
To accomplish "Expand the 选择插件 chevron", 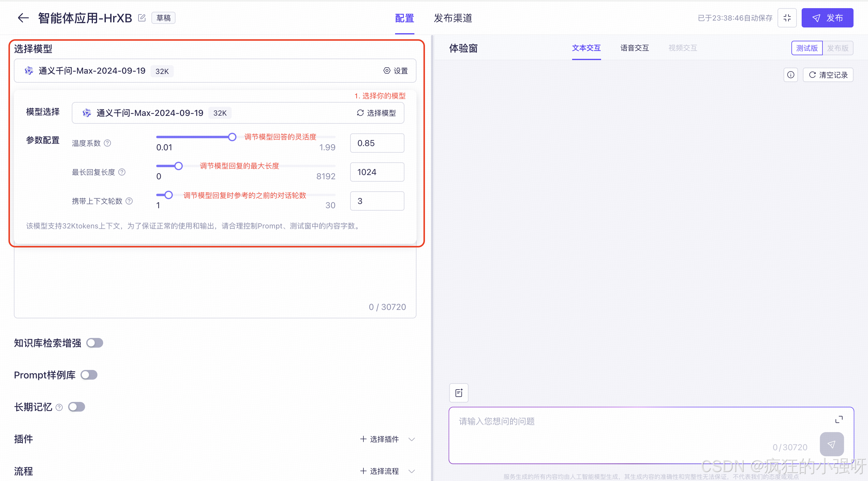I will click(x=411, y=439).
